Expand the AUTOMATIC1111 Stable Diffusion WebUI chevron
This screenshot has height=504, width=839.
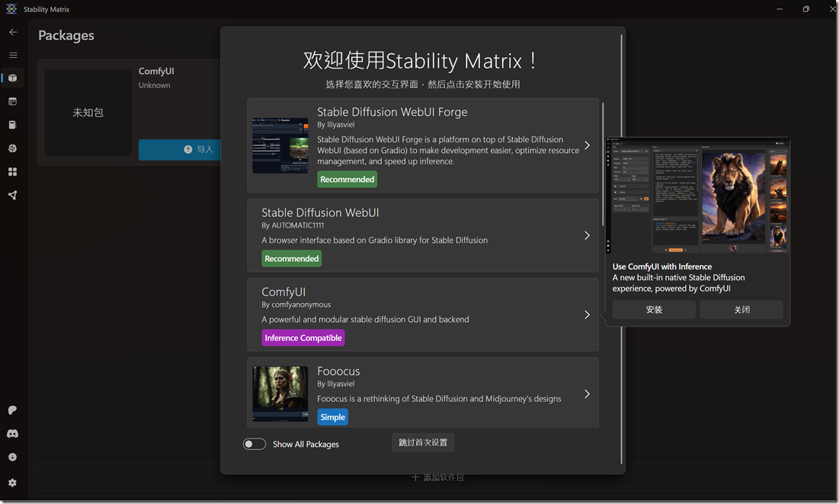[x=587, y=236]
